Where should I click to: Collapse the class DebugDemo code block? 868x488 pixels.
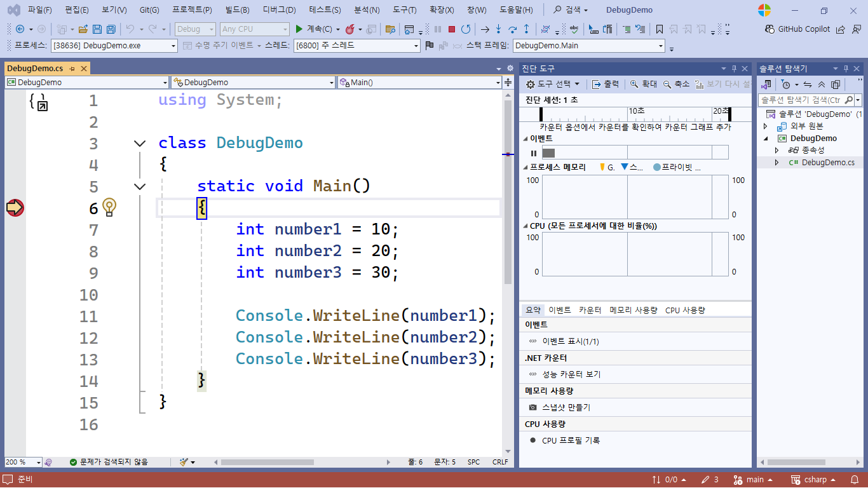click(x=140, y=144)
